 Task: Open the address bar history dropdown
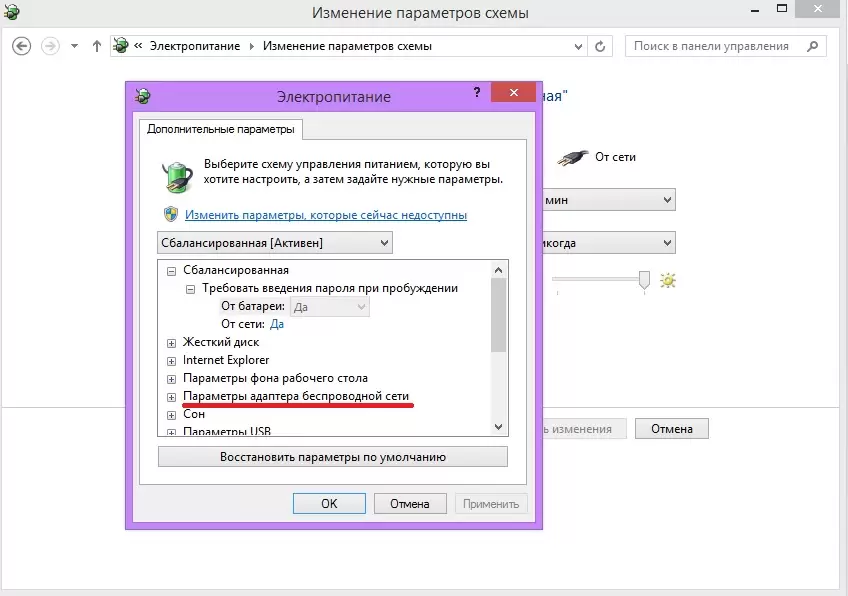(x=577, y=46)
